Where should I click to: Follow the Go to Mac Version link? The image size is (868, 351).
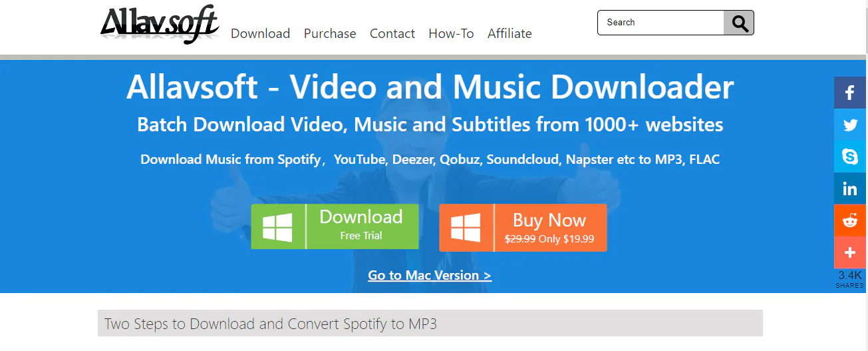(x=430, y=275)
